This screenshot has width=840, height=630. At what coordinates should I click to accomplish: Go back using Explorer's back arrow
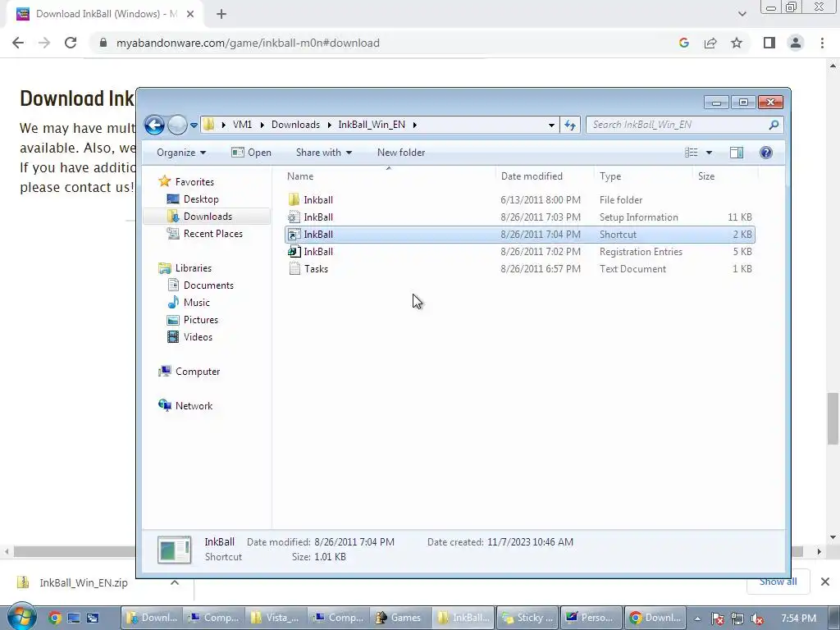click(154, 125)
